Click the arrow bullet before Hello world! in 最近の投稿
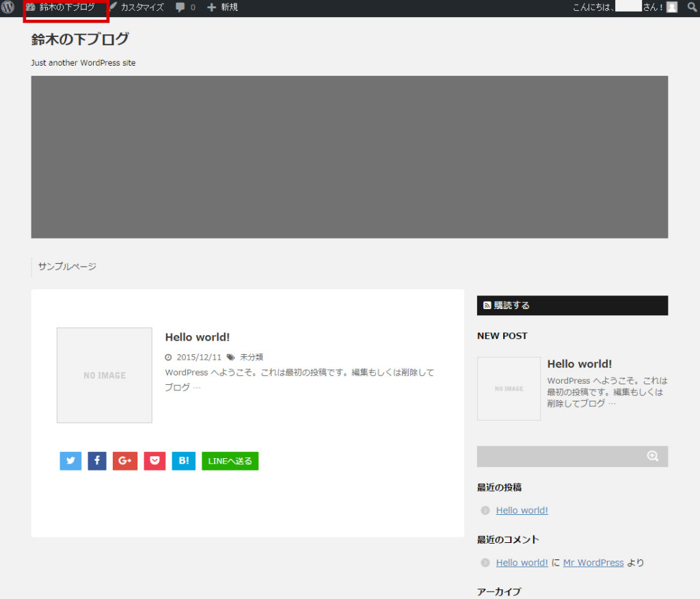The height and width of the screenshot is (599, 700). pyautogui.click(x=485, y=510)
